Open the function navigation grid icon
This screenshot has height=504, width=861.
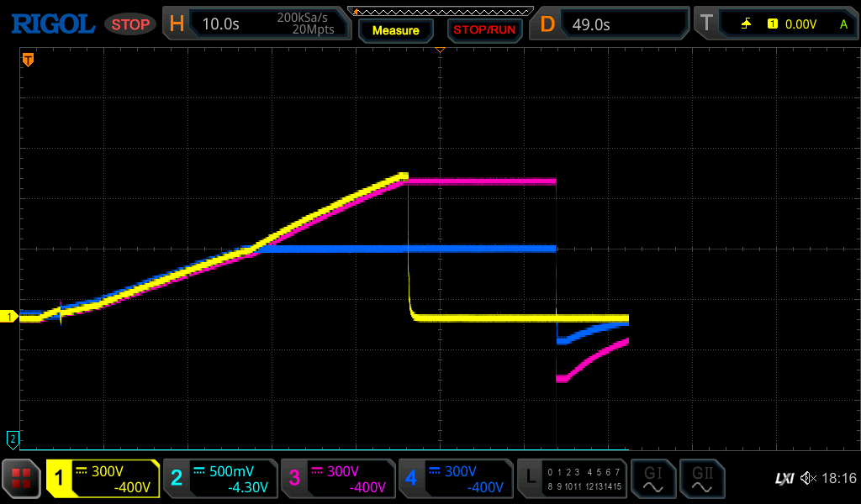point(22,479)
